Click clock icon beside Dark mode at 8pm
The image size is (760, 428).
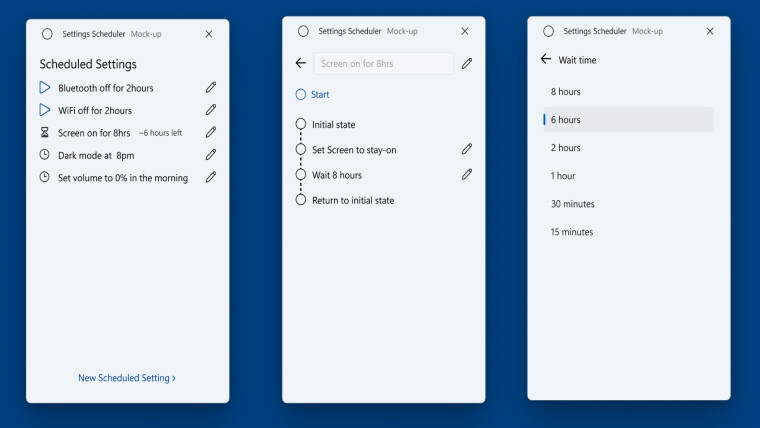pyautogui.click(x=44, y=155)
